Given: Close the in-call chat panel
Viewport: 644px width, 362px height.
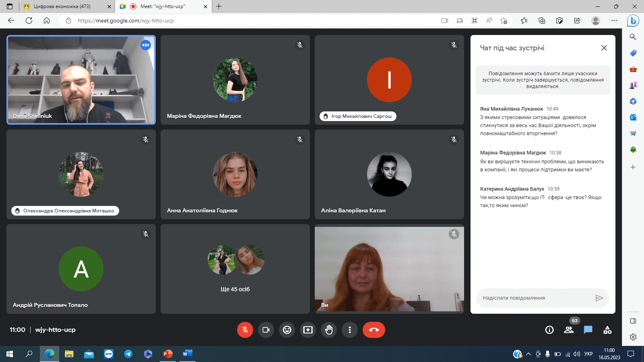Looking at the screenshot, I should coord(604,48).
